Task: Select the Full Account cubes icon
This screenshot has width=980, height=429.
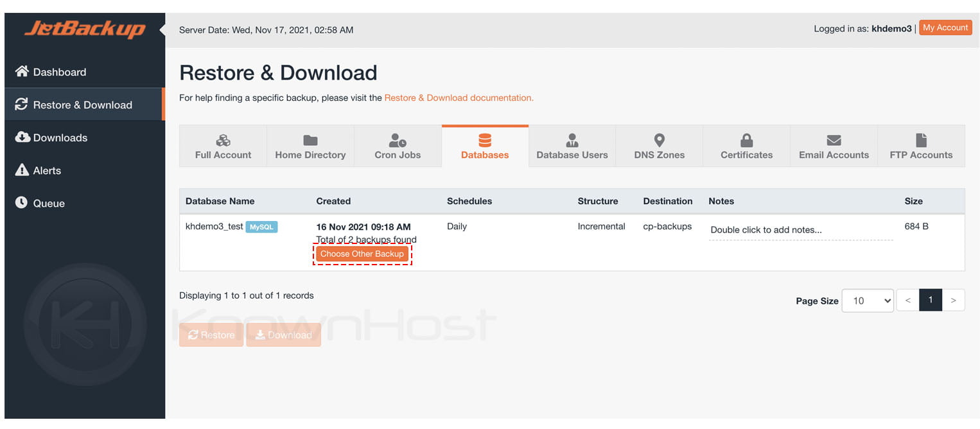Action: click(223, 140)
